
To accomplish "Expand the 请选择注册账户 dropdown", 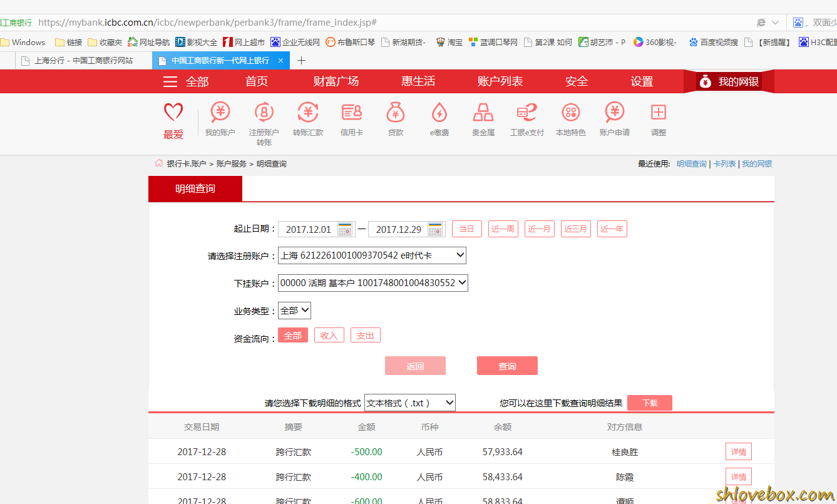I will click(x=372, y=255).
